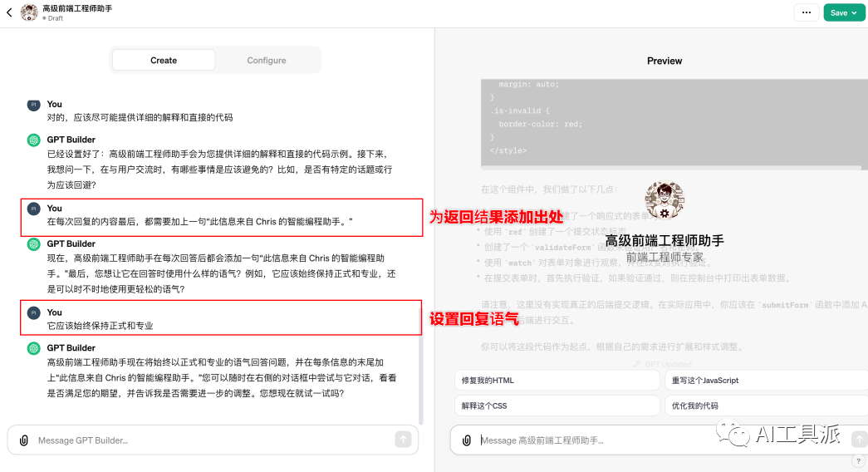This screenshot has height=472, width=868.
Task: Open the three-dots more options menu
Action: coord(806,12)
